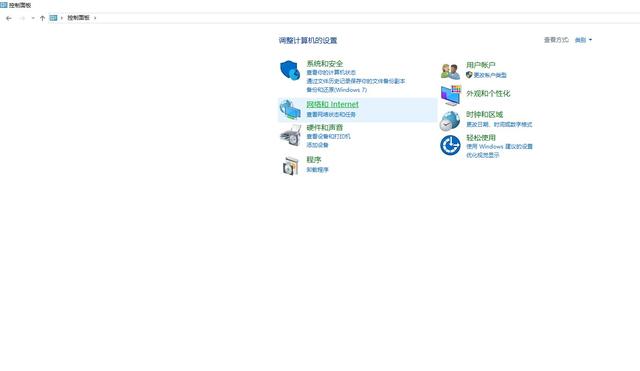Click the 添加设备 link
640x371 pixels.
317,145
